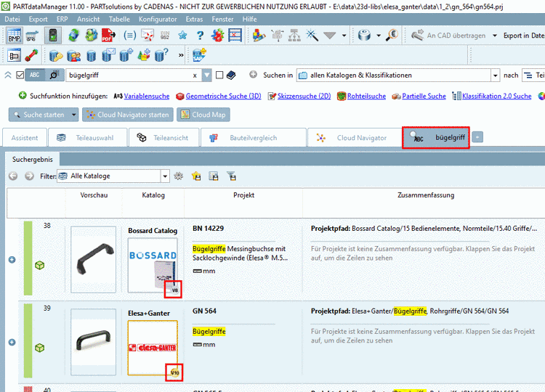Click the Cloud Navigator starten button

[128, 115]
